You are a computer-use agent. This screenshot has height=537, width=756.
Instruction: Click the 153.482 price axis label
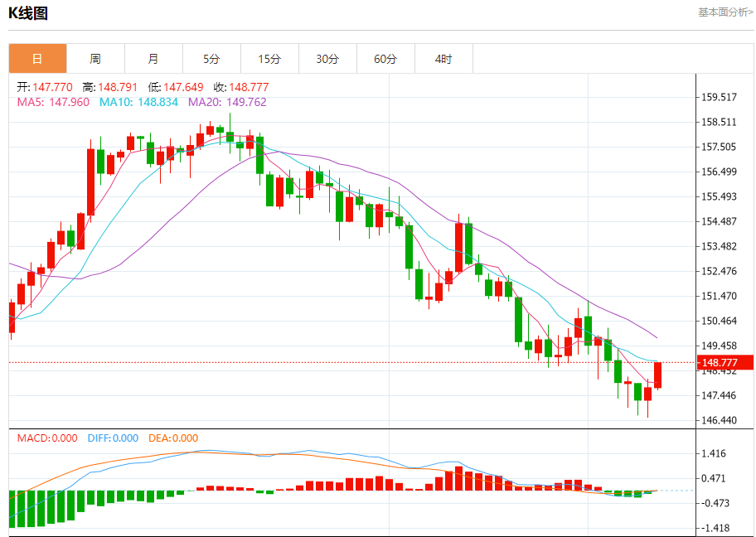[719, 246]
